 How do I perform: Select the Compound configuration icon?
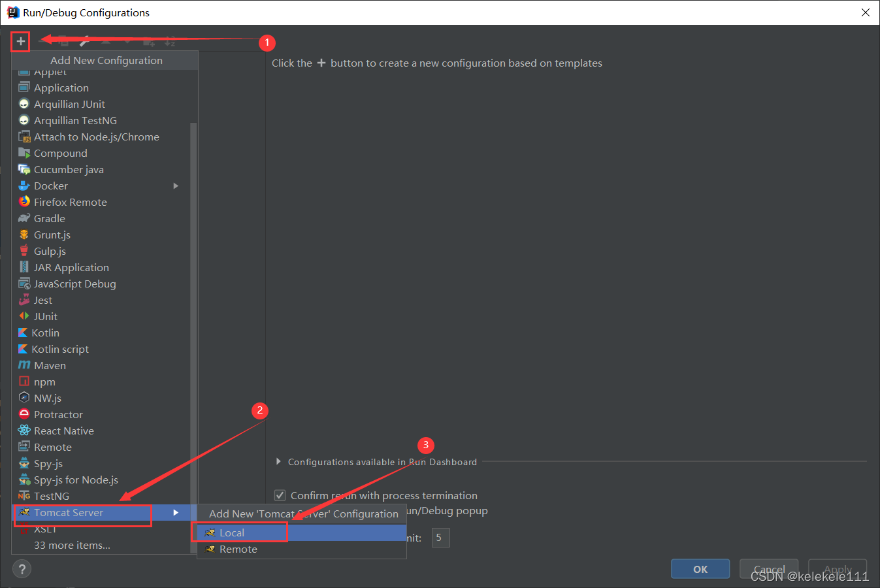tap(24, 153)
